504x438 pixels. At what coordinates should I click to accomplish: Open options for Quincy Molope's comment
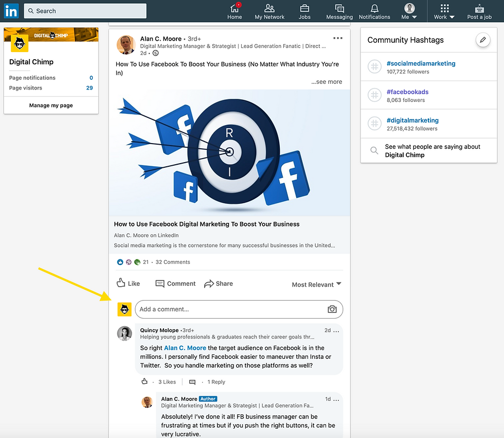coord(336,331)
